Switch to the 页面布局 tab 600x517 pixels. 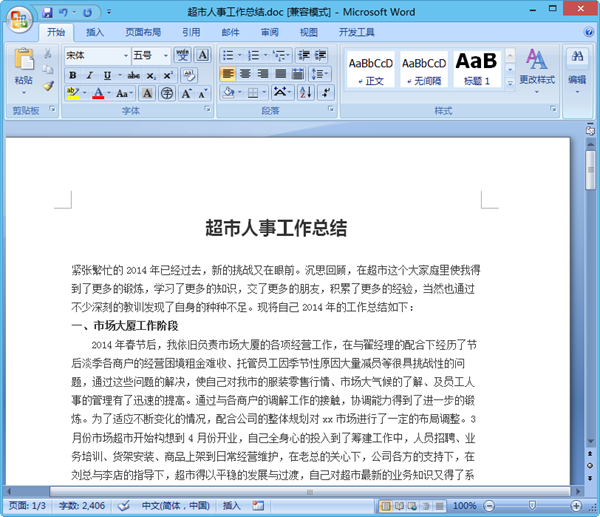pyautogui.click(x=143, y=33)
